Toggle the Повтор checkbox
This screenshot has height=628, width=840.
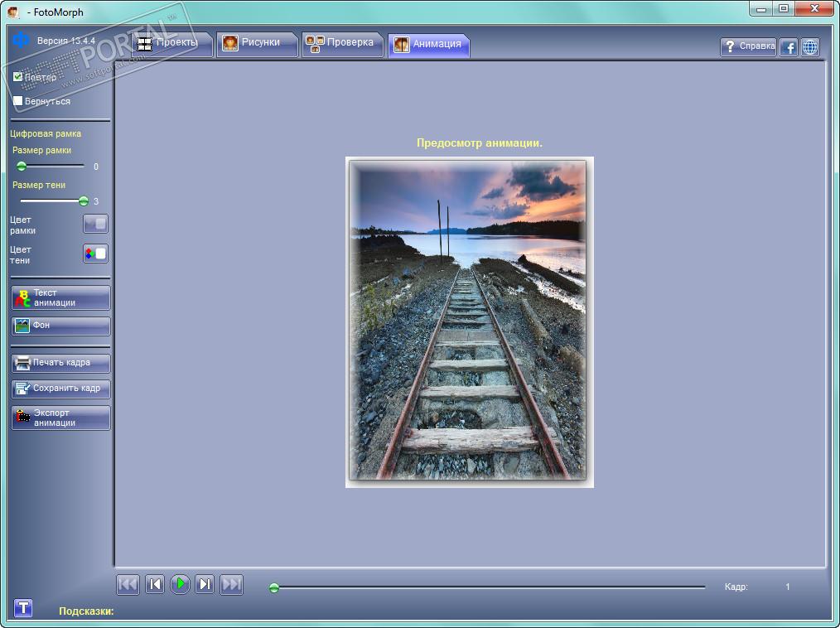tap(17, 77)
